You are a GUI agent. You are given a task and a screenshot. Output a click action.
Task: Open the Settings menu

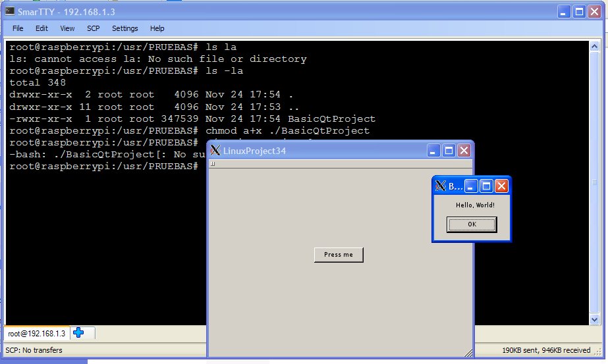pos(125,28)
